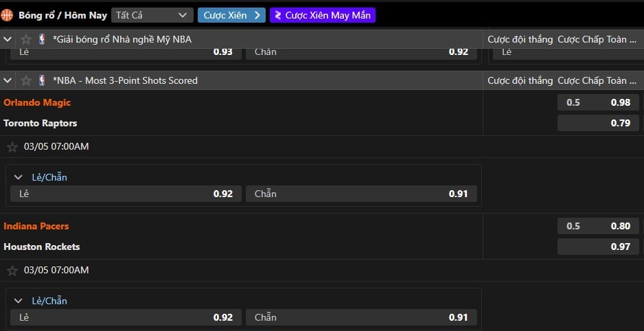
Task: Click Cược đội thắng header in the Giải bóng rổ Nhà nghề Mỹ NBA row
Action: 520,39
